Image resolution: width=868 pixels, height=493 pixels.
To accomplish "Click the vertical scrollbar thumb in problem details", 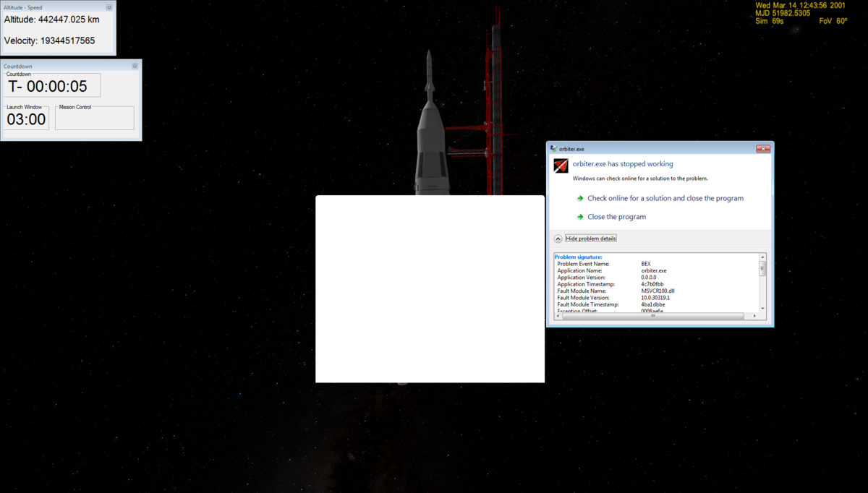I will pyautogui.click(x=762, y=268).
